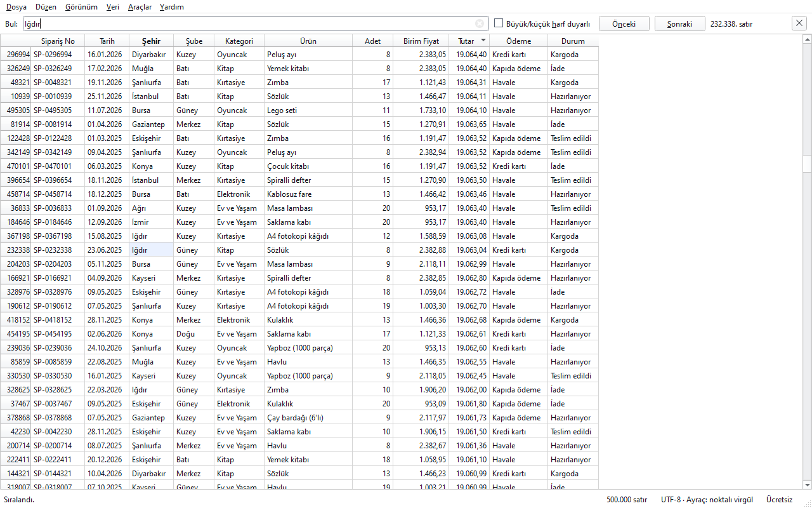Sort by the Adet column header
Viewport: 812px width, 508px height.
click(x=372, y=41)
